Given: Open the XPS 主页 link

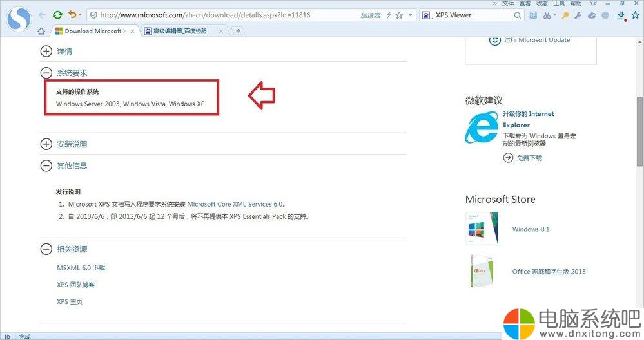Looking at the screenshot, I should tap(70, 301).
